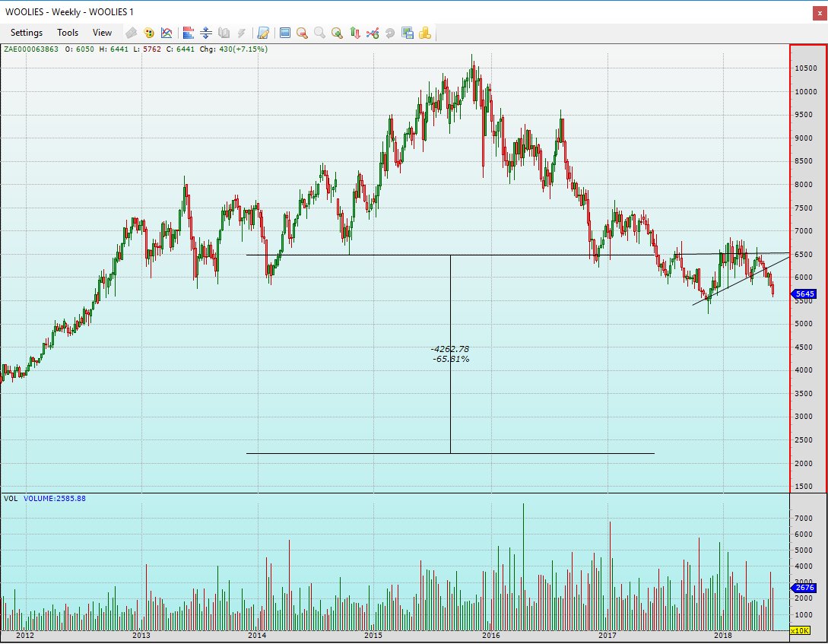Click the note with pencil icon

(x=263, y=33)
